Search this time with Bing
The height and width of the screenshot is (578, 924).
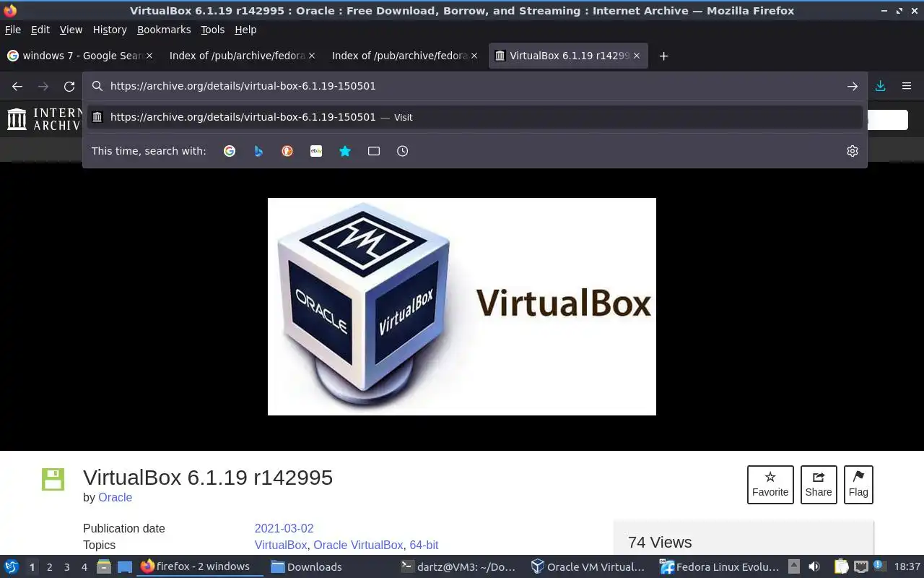click(x=258, y=151)
